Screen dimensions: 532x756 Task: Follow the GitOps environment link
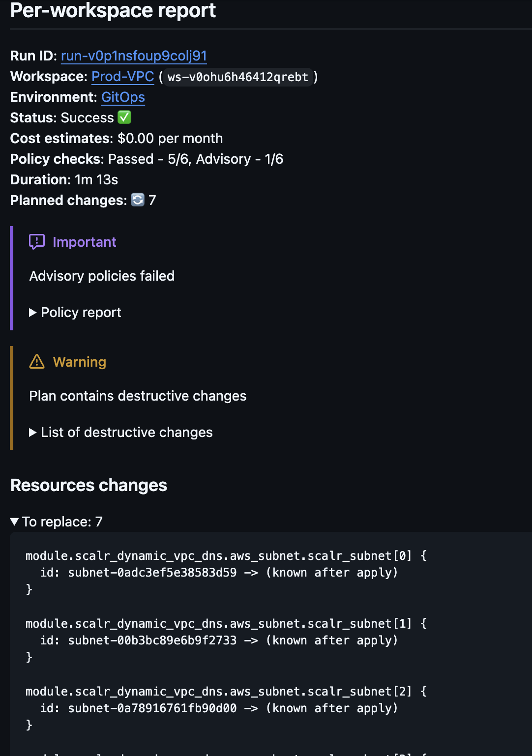click(x=123, y=97)
